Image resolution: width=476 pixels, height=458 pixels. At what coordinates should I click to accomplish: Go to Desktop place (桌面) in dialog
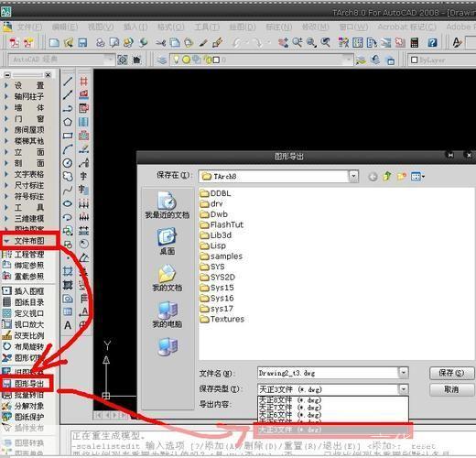[168, 241]
